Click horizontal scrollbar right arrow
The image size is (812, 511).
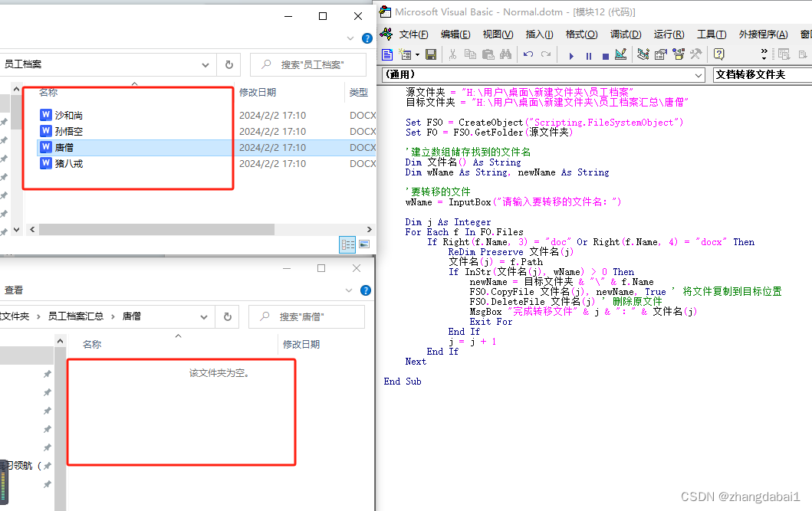(x=370, y=229)
